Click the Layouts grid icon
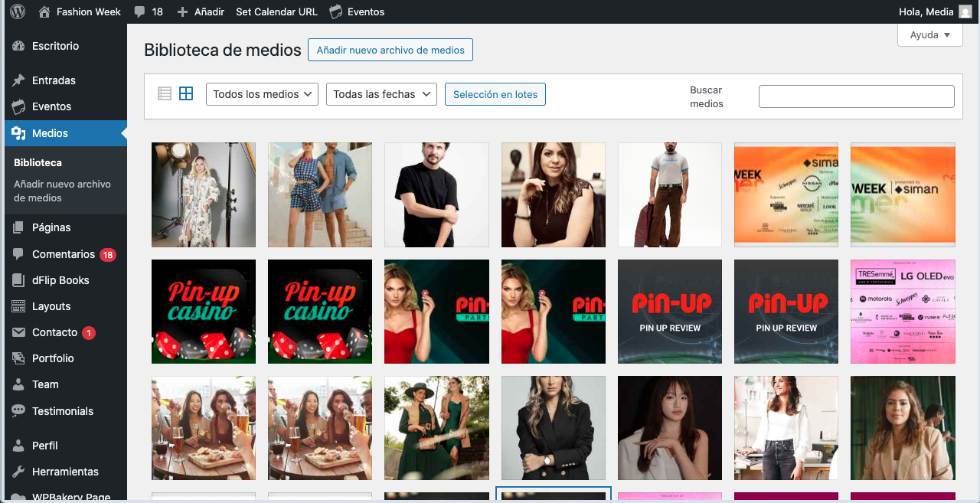 coord(19,306)
